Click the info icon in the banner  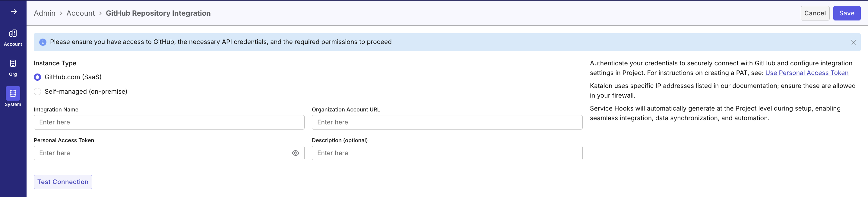(43, 42)
